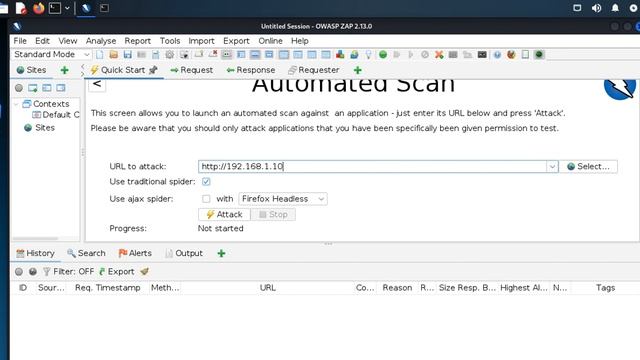Click the bin request circle-slash icon
The image size is (640, 360).
click(x=425, y=54)
